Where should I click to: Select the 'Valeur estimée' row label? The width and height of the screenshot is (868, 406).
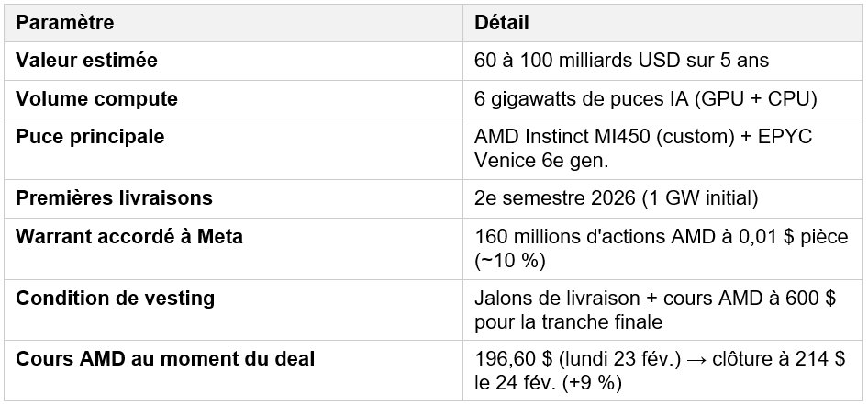pyautogui.click(x=86, y=61)
